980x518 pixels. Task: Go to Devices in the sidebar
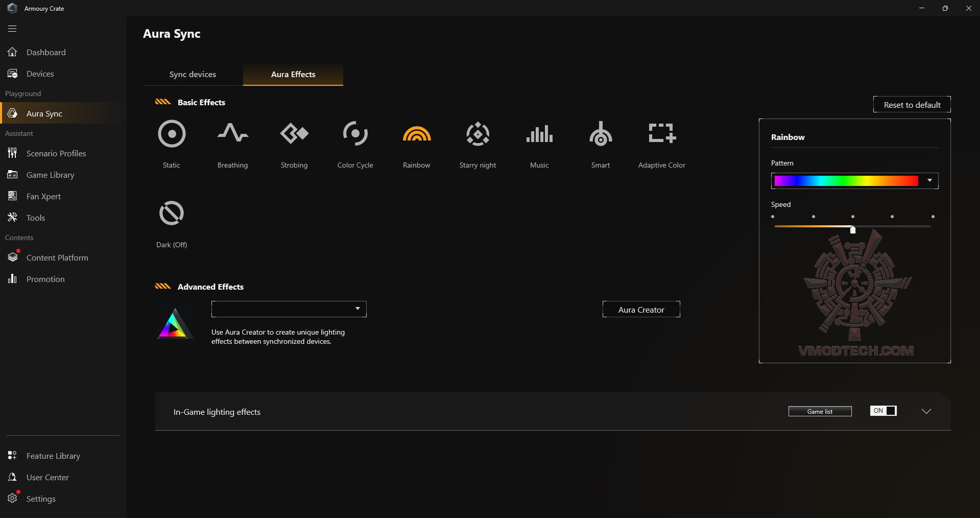click(63, 74)
